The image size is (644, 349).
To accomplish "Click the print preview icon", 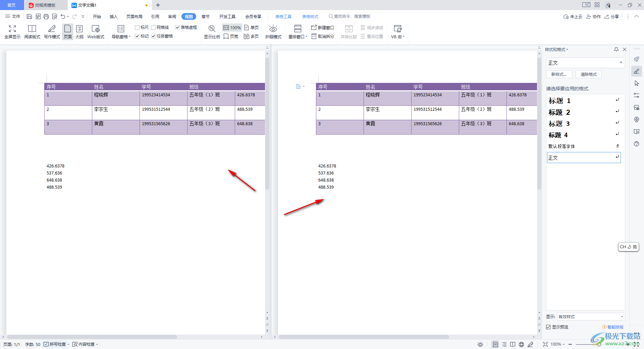I will pos(55,16).
